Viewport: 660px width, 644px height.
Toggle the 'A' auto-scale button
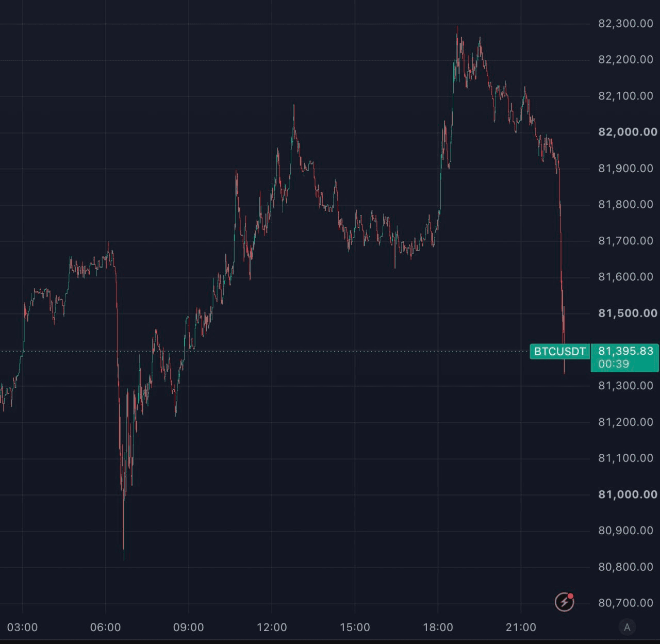tap(627, 627)
